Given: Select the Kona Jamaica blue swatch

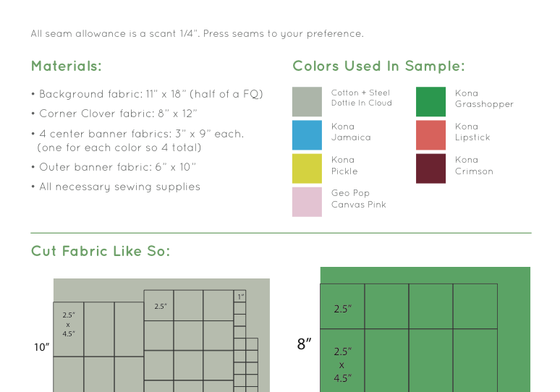Looking at the screenshot, I should pyautogui.click(x=307, y=135).
